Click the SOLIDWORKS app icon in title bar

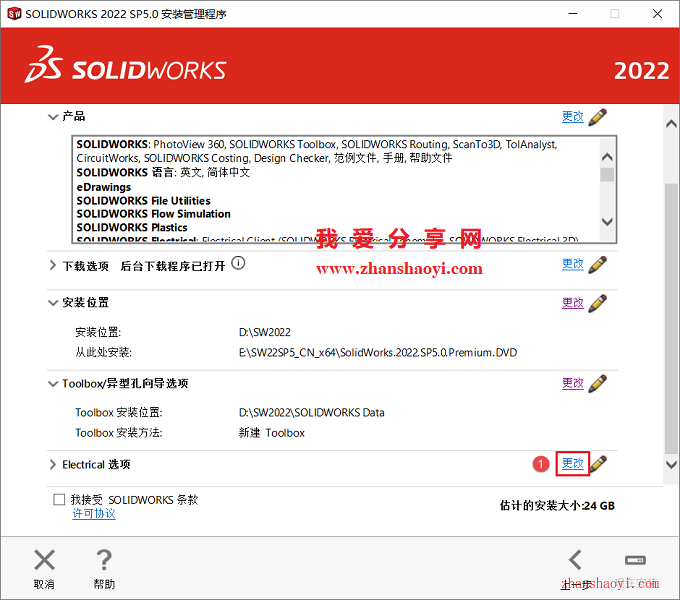click(14, 14)
